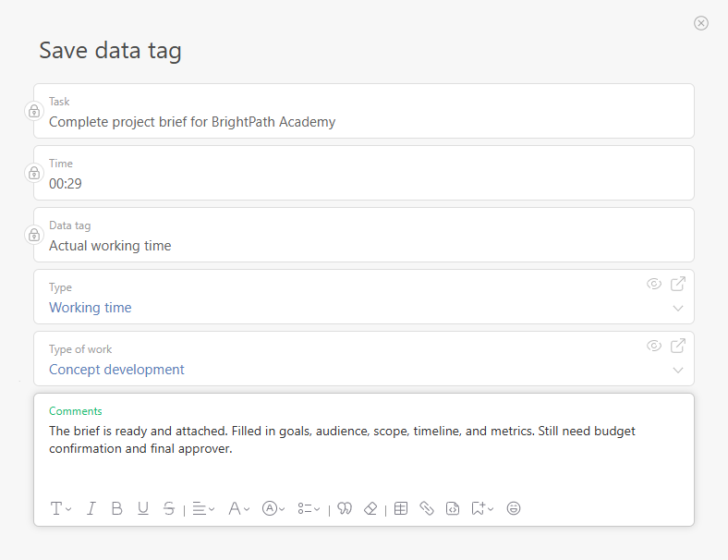Open the text alignment dropdown

pyautogui.click(x=203, y=508)
